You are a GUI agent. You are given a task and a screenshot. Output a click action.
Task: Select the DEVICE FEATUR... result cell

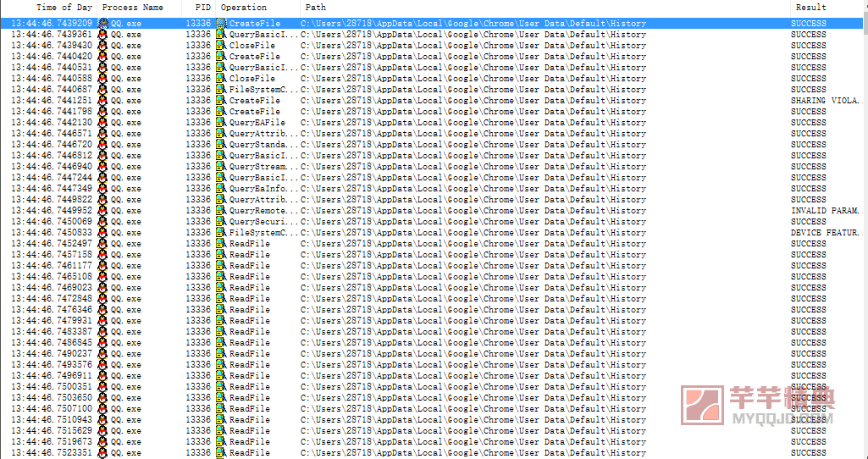827,233
